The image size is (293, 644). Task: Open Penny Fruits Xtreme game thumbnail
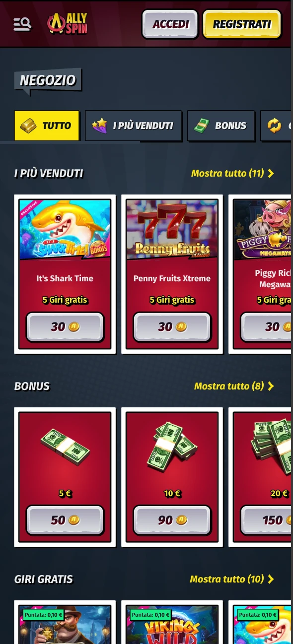point(172,230)
